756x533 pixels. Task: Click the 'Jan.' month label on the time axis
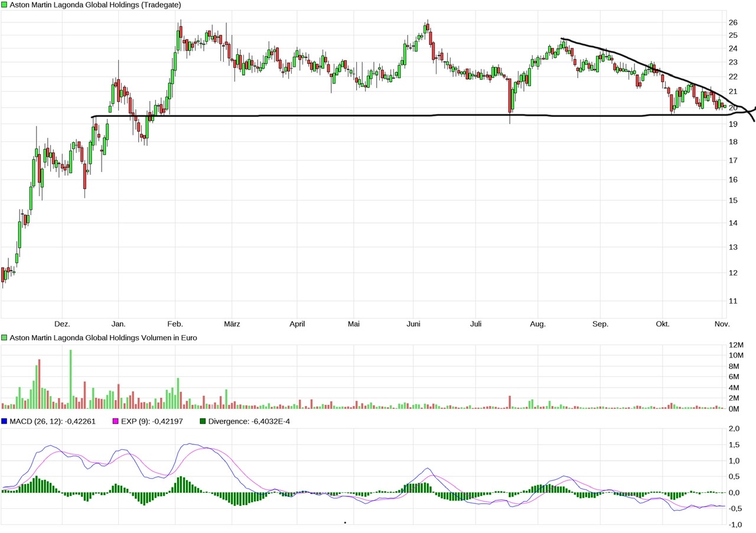click(x=118, y=324)
